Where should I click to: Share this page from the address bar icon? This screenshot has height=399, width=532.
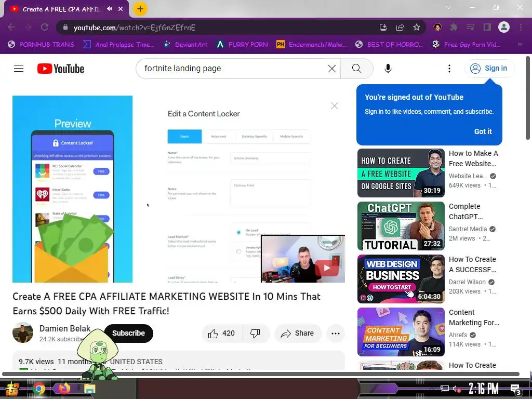pyautogui.click(x=400, y=27)
